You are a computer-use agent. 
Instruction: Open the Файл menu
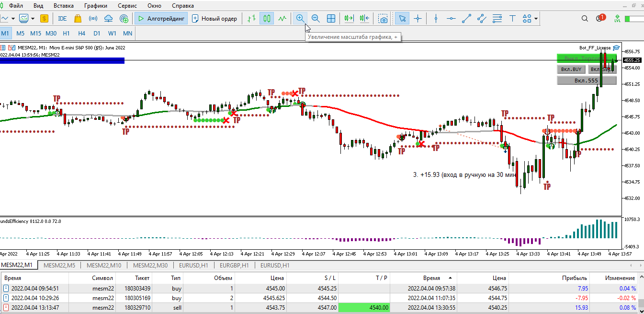point(16,6)
